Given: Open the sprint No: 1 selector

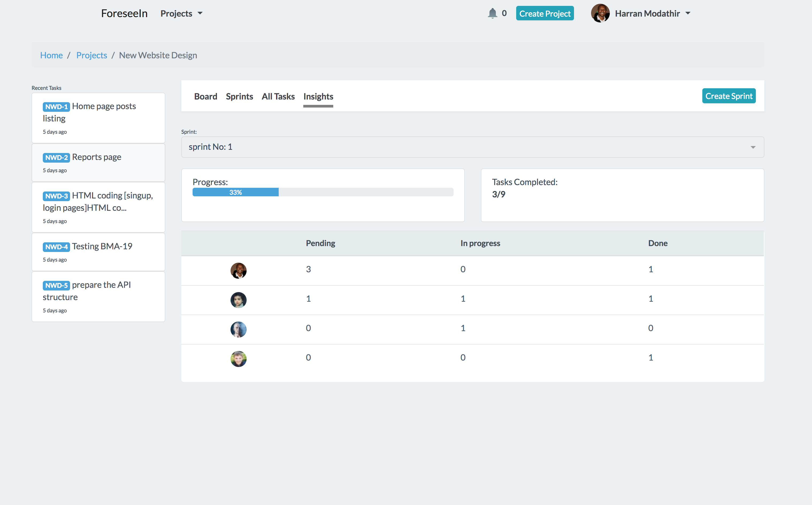Looking at the screenshot, I should pos(472,147).
